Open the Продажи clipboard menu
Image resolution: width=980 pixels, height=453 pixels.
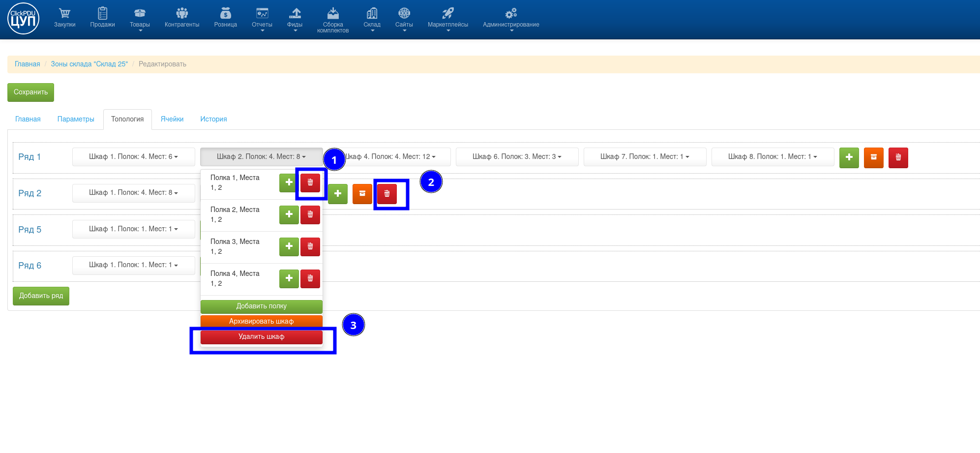102,18
